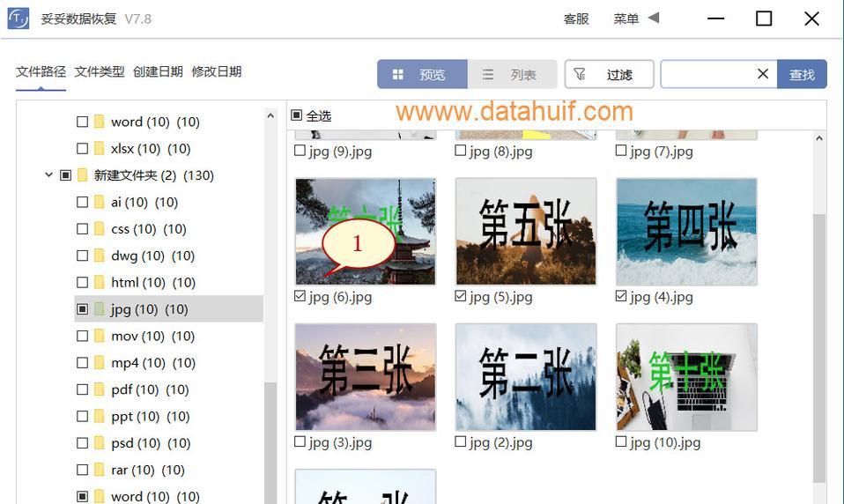Click folder tree scroll-up arrow
The height and width of the screenshot is (504, 844).
point(270,115)
